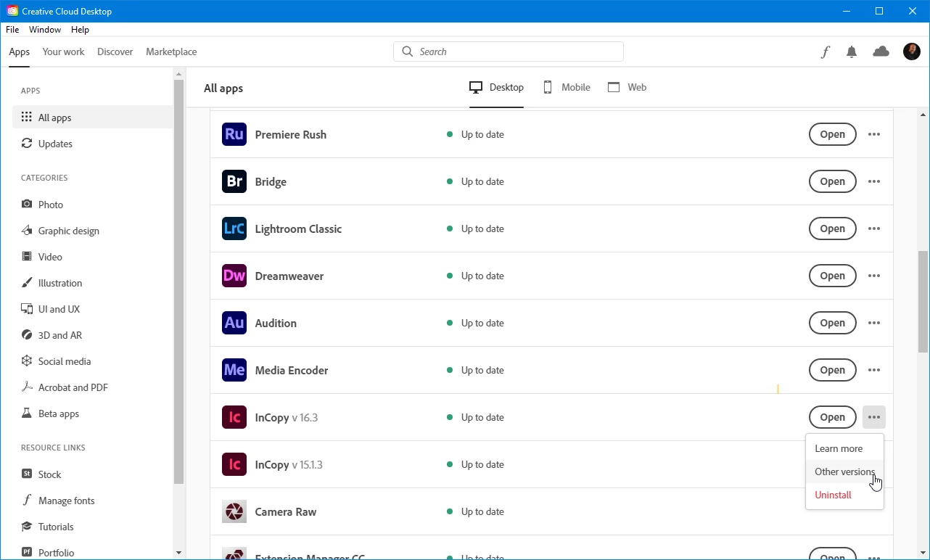Select the Apps tab
Image resolution: width=930 pixels, height=560 pixels.
tap(20, 52)
